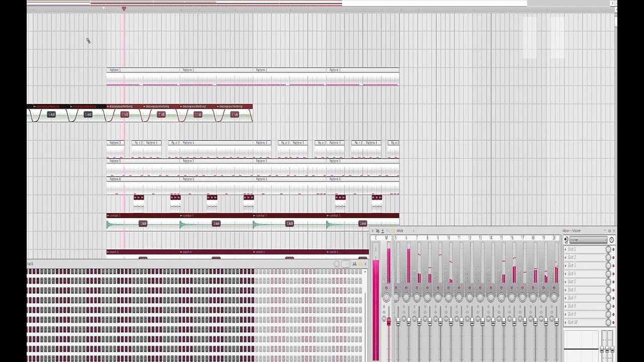644x362 pixels.
Task: Open Slot 9 effect selector
Action: pyautogui.click(x=585, y=314)
